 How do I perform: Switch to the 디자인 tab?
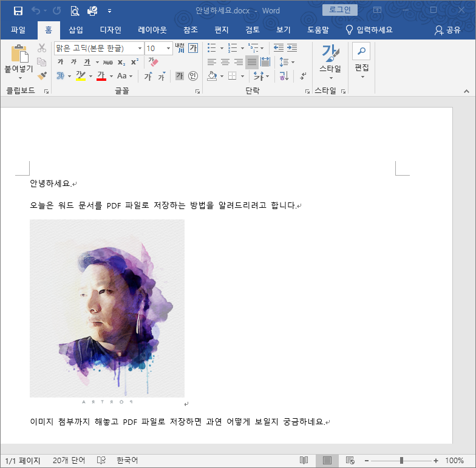[x=110, y=30]
